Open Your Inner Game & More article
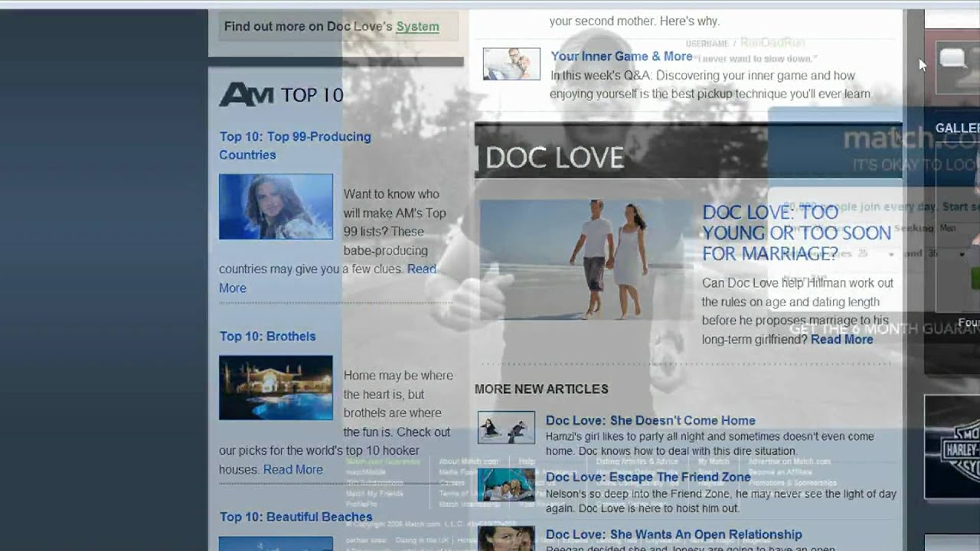This screenshot has width=980, height=551. point(621,56)
